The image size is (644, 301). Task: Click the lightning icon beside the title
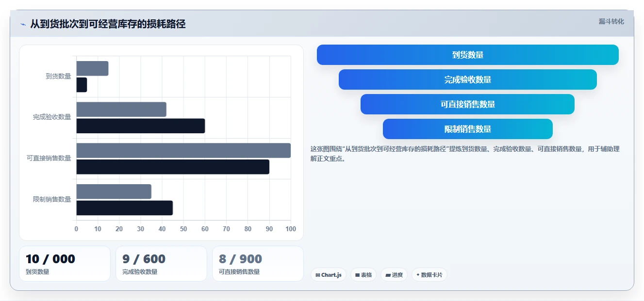click(x=23, y=24)
